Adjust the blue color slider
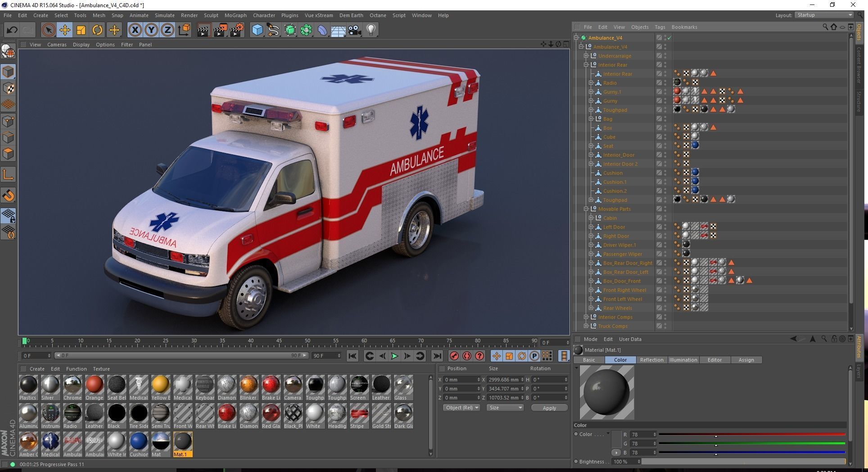Screen dimensions: 868x472 752,453
